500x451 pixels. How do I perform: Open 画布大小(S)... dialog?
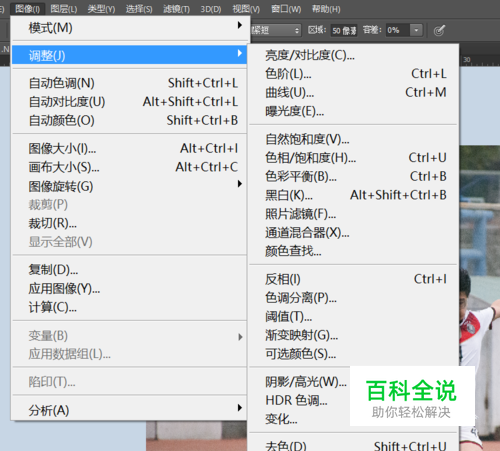click(x=129, y=167)
